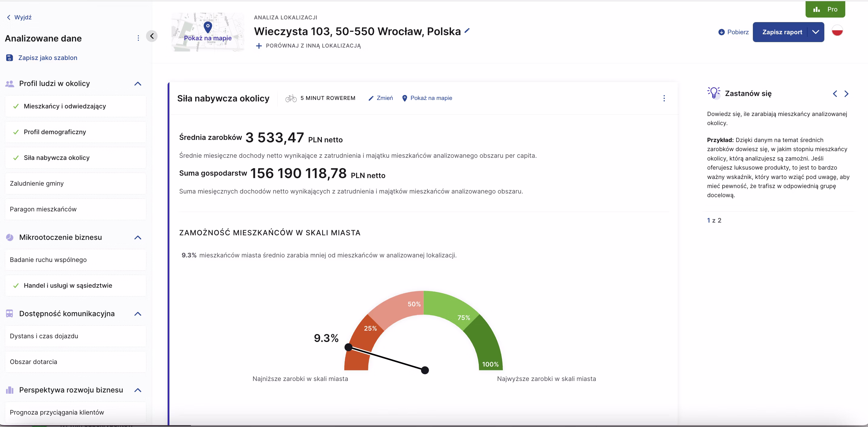
Task: Open the Analizowane dane three-dot menu
Action: point(138,38)
